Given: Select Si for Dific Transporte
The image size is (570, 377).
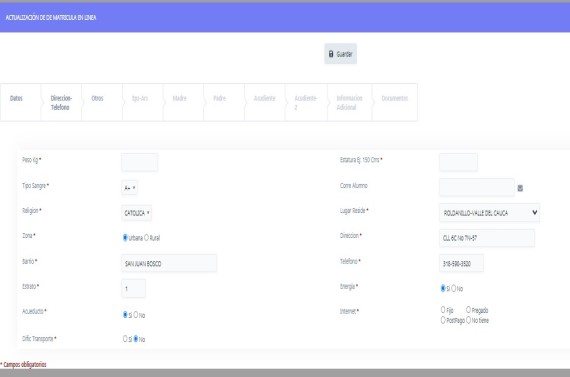Looking at the screenshot, I should (x=125, y=339).
